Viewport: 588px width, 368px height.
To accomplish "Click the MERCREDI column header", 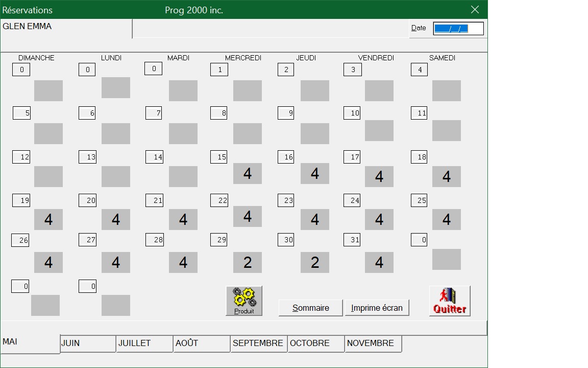I will tap(243, 58).
